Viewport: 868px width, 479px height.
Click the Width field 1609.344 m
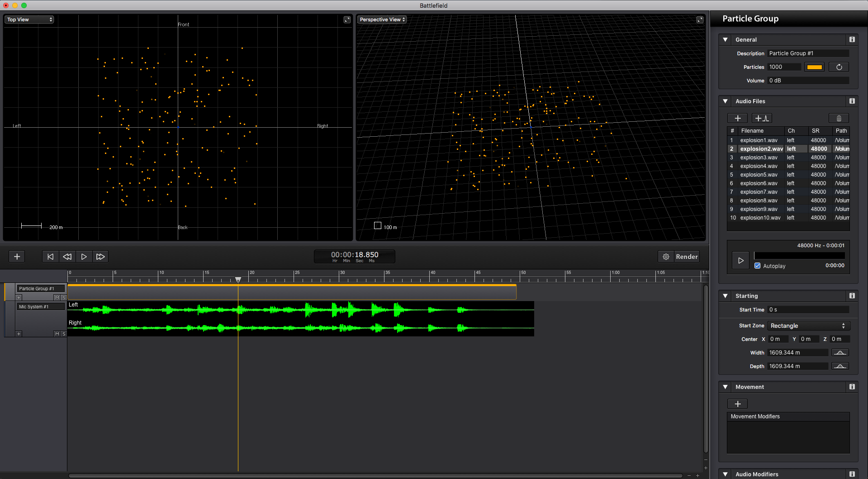tap(798, 353)
